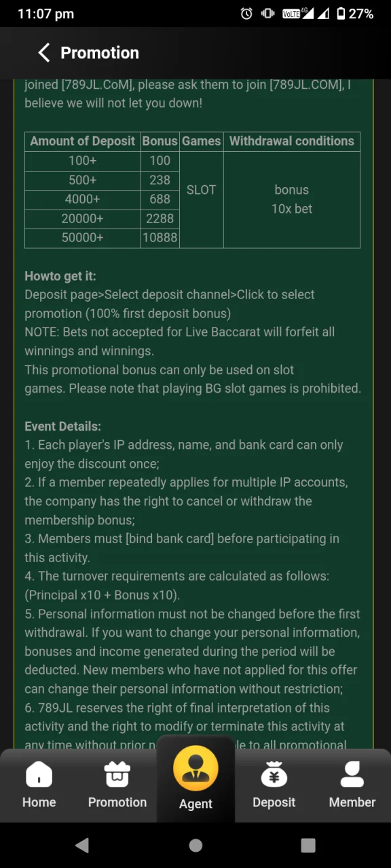Screen dimensions: 391x868
Task: Tap the Android recent apps square
Action: pyautogui.click(x=308, y=845)
